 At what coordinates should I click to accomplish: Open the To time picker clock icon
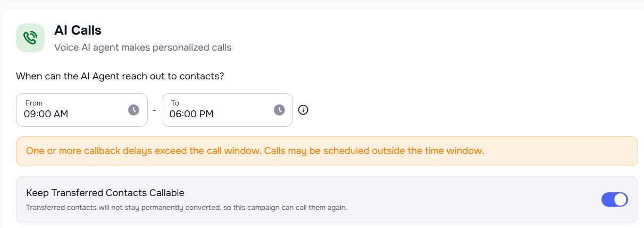pos(279,110)
